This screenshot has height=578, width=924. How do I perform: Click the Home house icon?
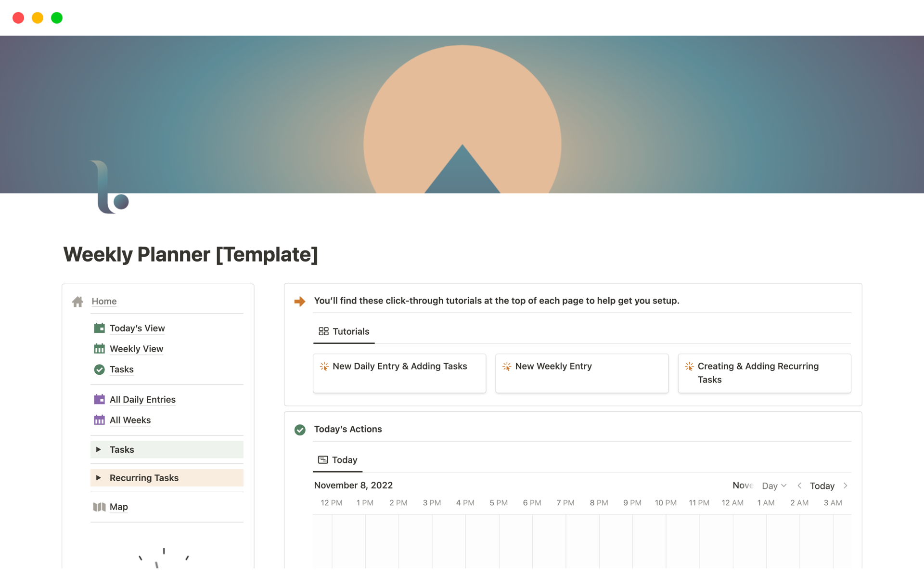pyautogui.click(x=77, y=302)
